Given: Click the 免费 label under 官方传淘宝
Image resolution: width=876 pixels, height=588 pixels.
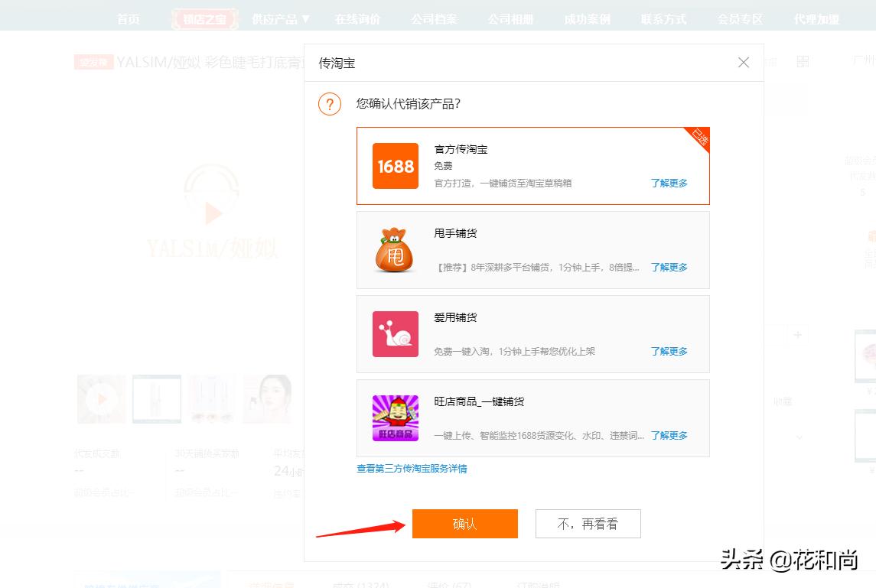Looking at the screenshot, I should pos(443,166).
